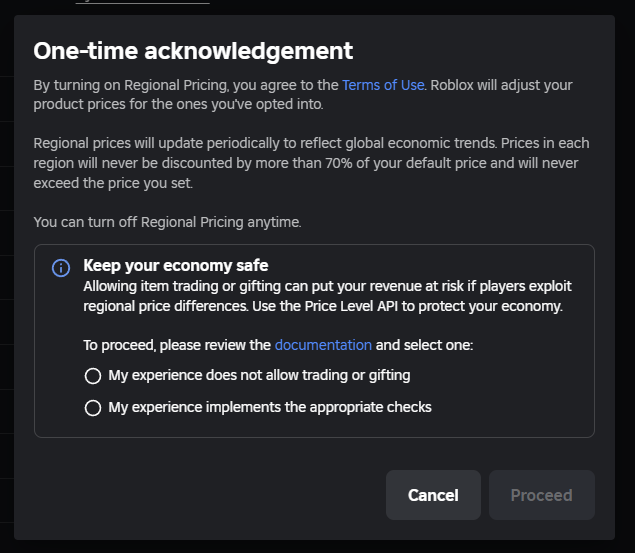Image resolution: width=635 pixels, height=553 pixels.
Task: Click the blue info icon
Action: (61, 268)
